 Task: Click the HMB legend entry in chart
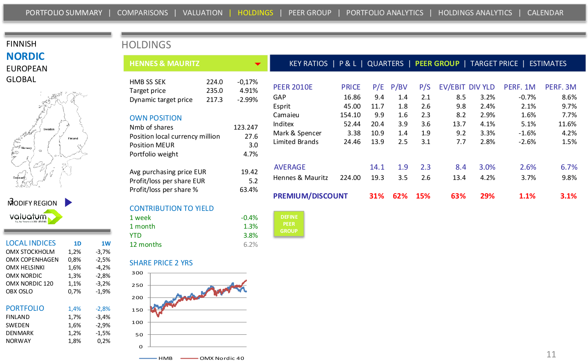click(x=156, y=358)
